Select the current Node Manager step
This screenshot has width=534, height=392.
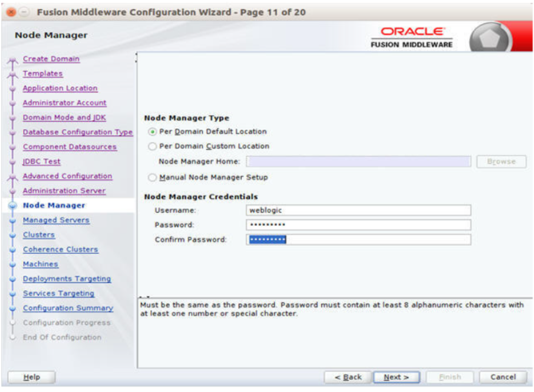pos(54,205)
